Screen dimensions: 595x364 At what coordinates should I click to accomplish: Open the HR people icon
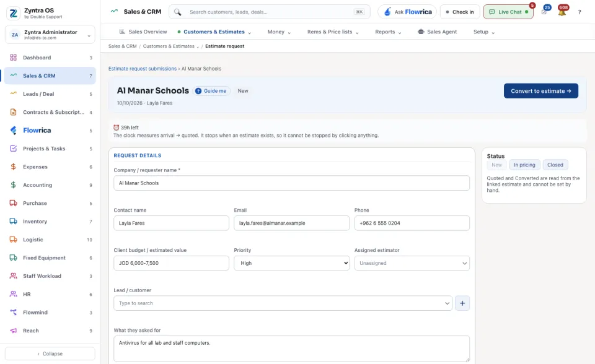tap(13, 294)
